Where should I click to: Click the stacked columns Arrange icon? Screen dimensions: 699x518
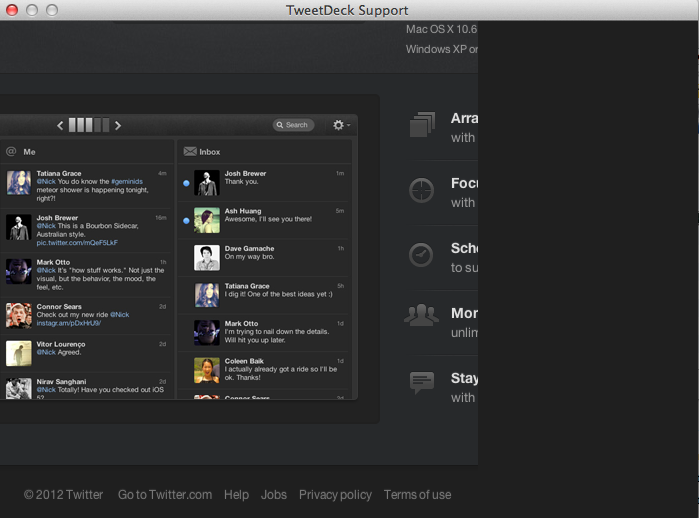pos(422,125)
